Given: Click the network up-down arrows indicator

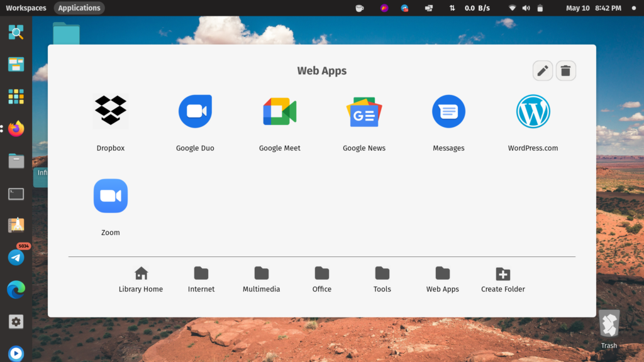Looking at the screenshot, I should point(452,8).
